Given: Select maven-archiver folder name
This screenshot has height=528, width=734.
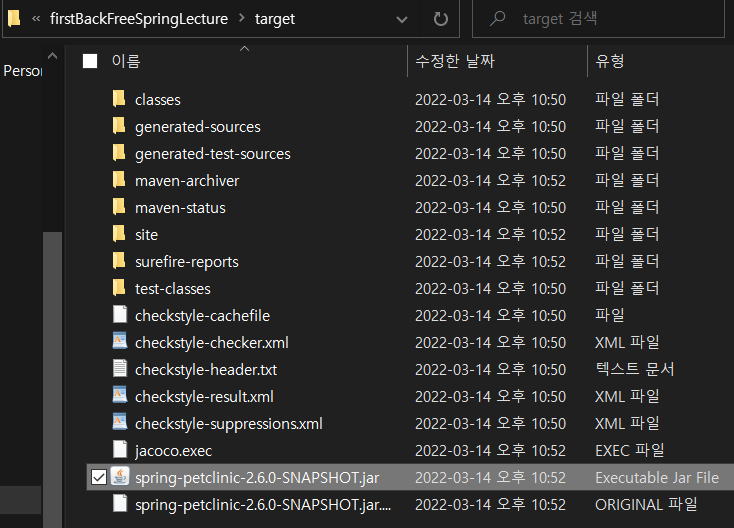Looking at the screenshot, I should [x=187, y=181].
